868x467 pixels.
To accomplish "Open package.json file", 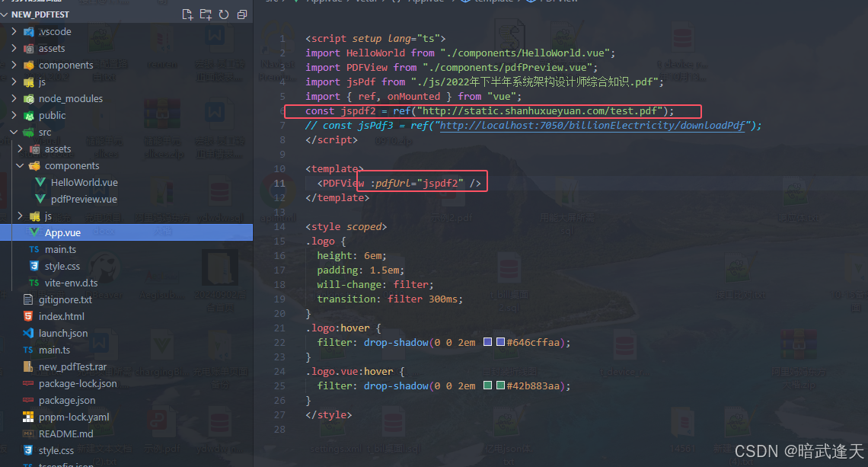I will (x=67, y=400).
